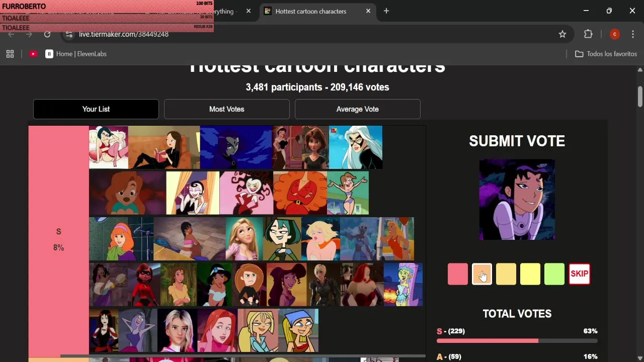Viewport: 644px width, 362px height.
Task: Vote with the pink S tier swatch
Action: [458, 274]
